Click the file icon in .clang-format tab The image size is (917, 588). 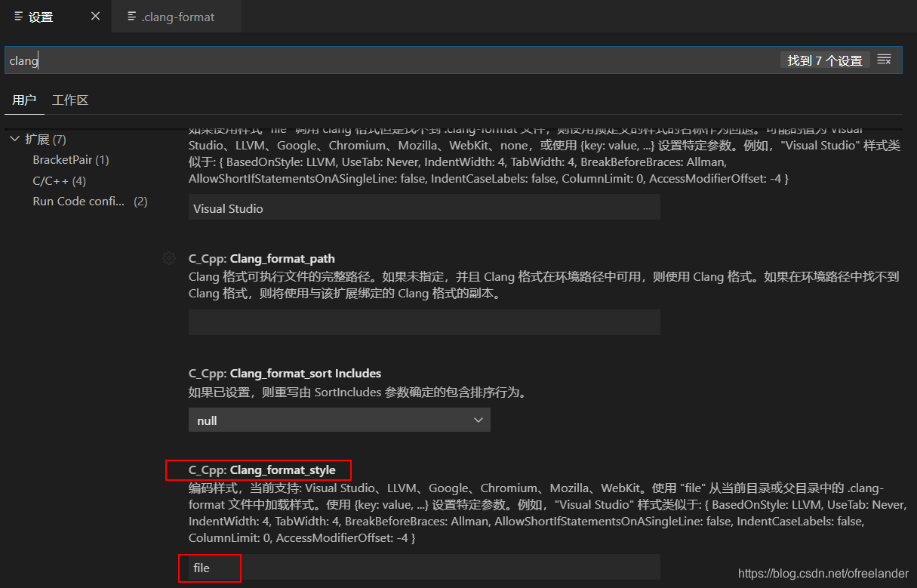132,17
